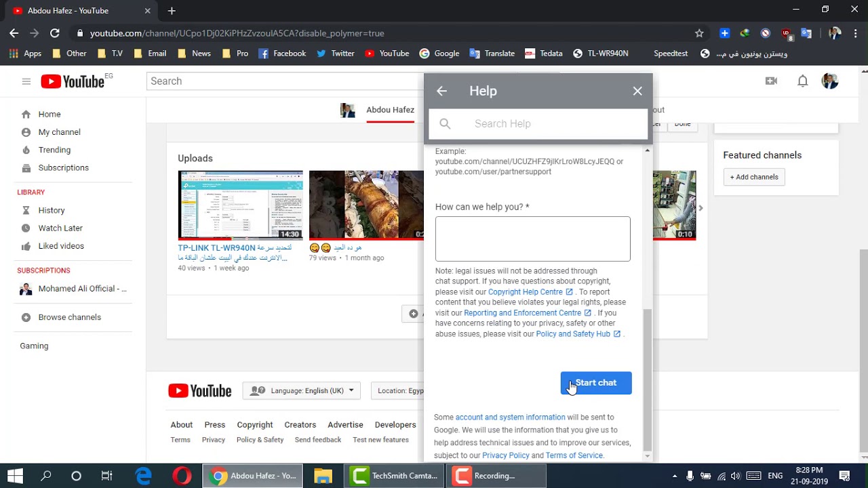Open the Location dropdown in footer

[x=397, y=391]
